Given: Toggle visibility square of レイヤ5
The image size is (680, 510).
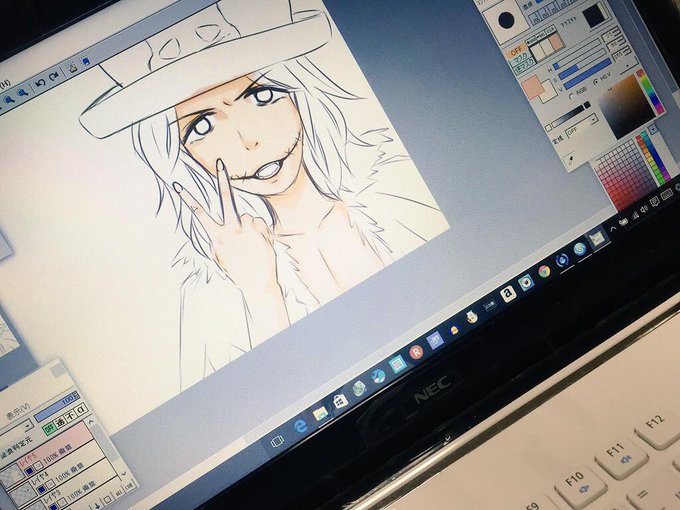Looking at the screenshot, I should (x=28, y=470).
